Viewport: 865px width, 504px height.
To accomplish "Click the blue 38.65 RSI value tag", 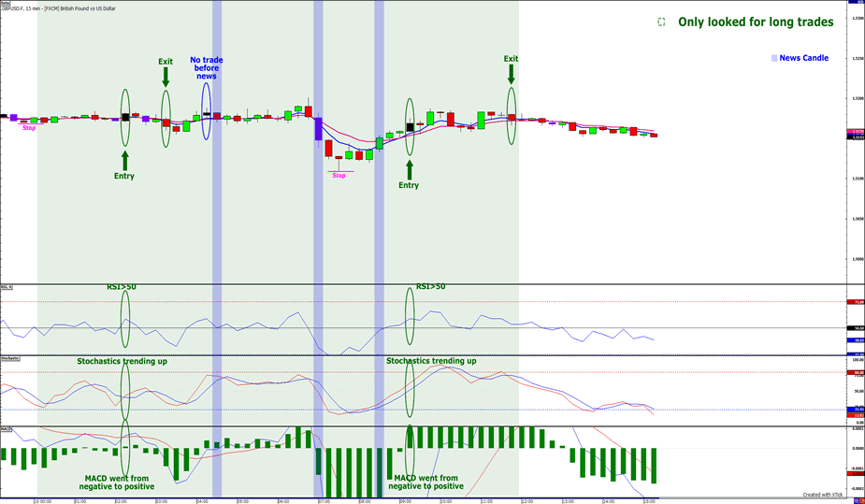I will [858, 340].
